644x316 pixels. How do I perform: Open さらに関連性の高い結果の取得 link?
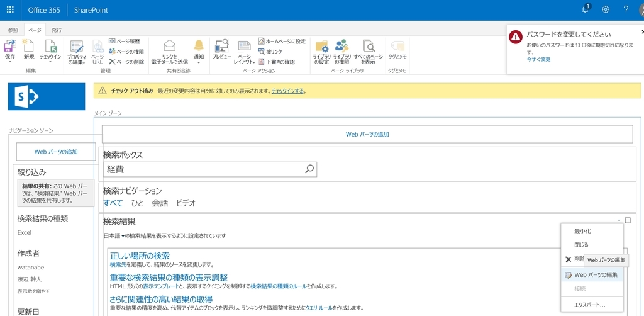[161, 299]
